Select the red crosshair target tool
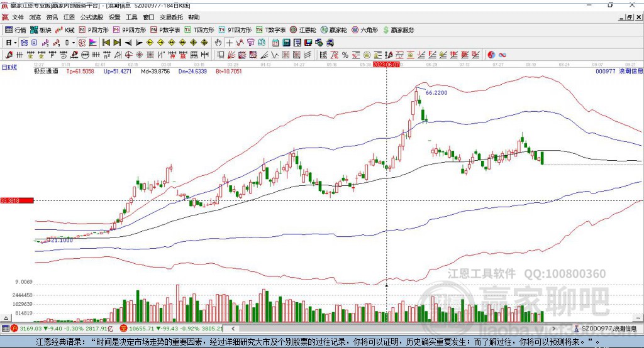Screen dimensions: 644x348 (128, 55)
